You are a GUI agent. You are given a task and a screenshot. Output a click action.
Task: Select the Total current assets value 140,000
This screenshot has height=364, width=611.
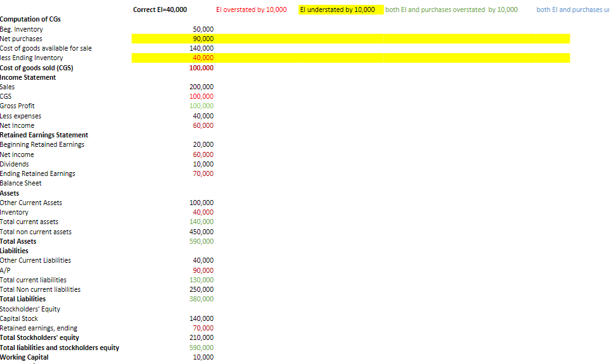(202, 222)
